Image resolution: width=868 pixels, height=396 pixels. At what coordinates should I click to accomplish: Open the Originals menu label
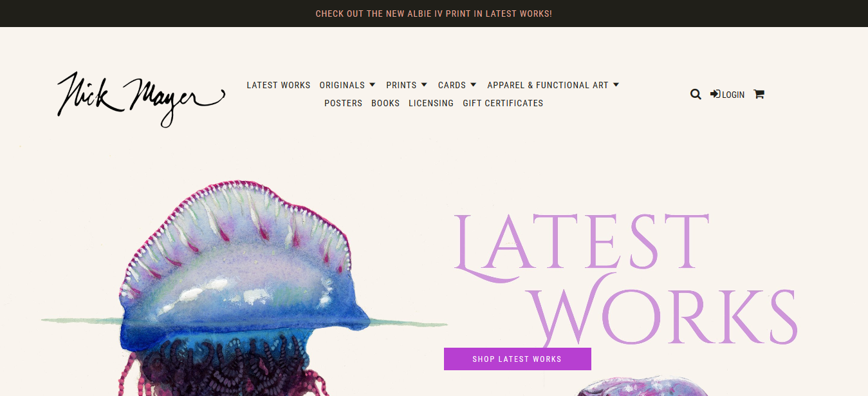[x=342, y=85]
